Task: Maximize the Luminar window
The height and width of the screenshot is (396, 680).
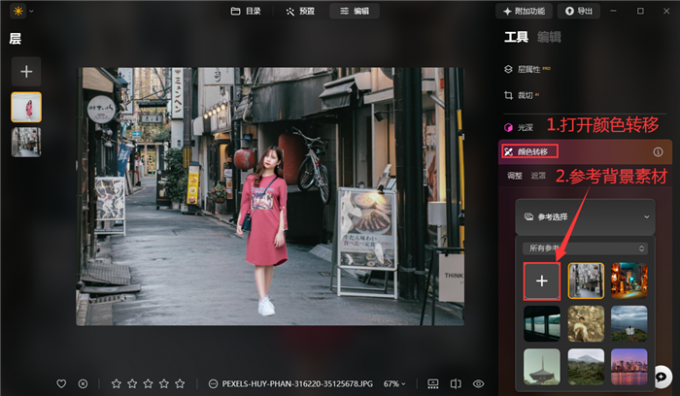Action: (x=640, y=11)
